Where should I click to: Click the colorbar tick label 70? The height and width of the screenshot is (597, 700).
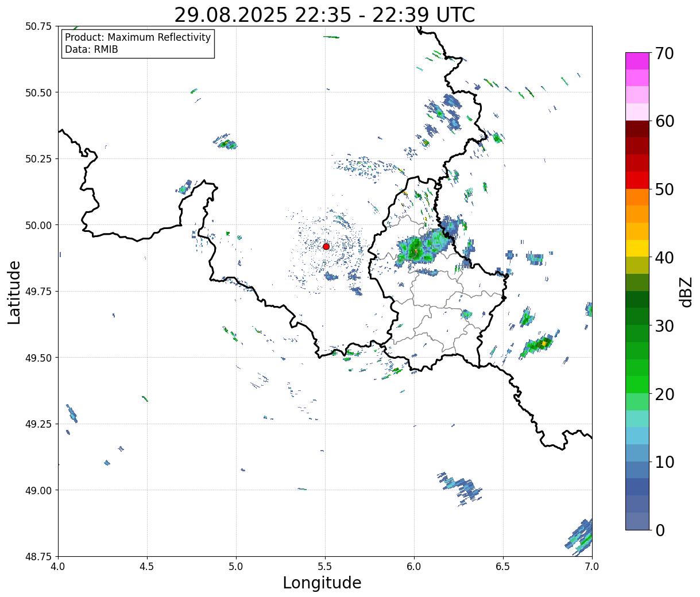point(664,53)
